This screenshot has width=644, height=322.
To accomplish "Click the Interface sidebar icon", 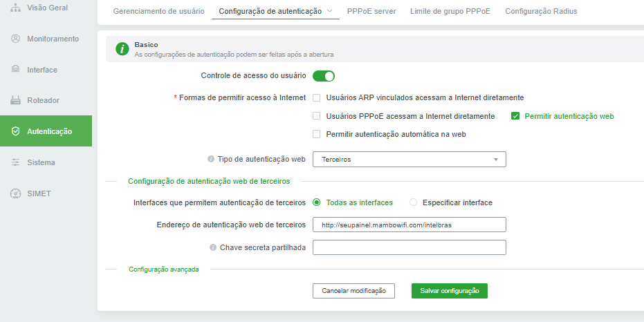I will [15, 70].
